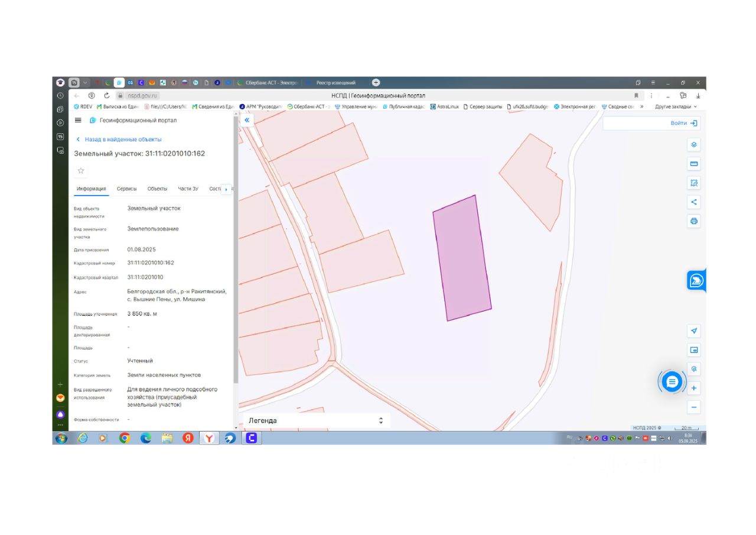Print the map view
The height and width of the screenshot is (535, 756).
click(x=694, y=221)
